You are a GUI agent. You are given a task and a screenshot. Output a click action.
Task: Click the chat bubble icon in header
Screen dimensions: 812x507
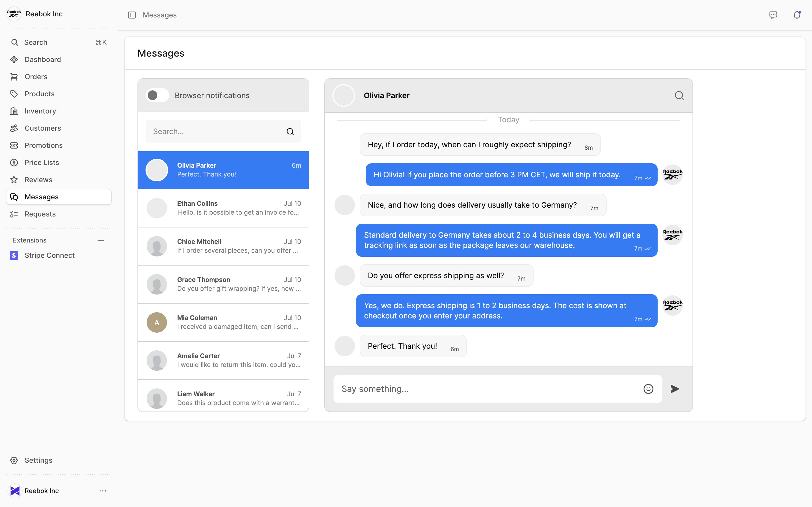click(773, 15)
